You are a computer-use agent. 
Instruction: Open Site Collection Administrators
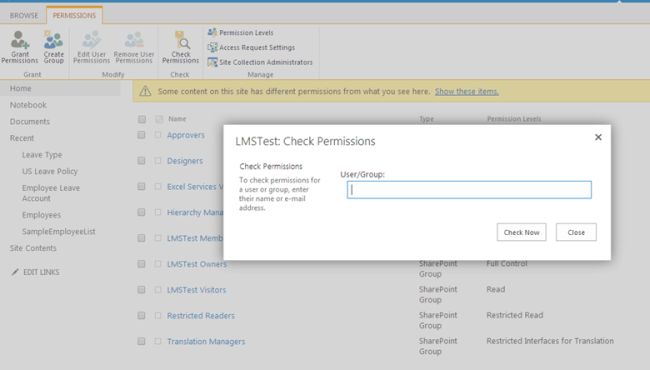260,62
